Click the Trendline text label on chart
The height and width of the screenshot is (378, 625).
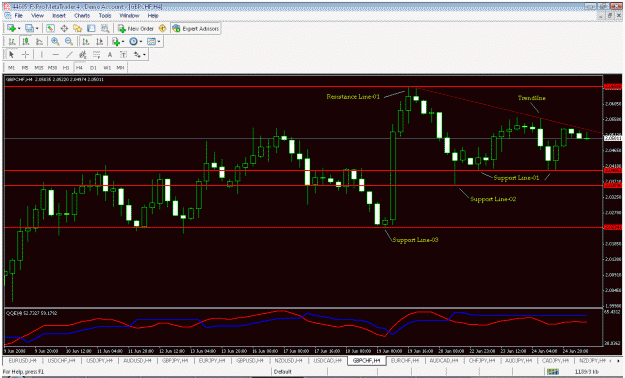(532, 98)
